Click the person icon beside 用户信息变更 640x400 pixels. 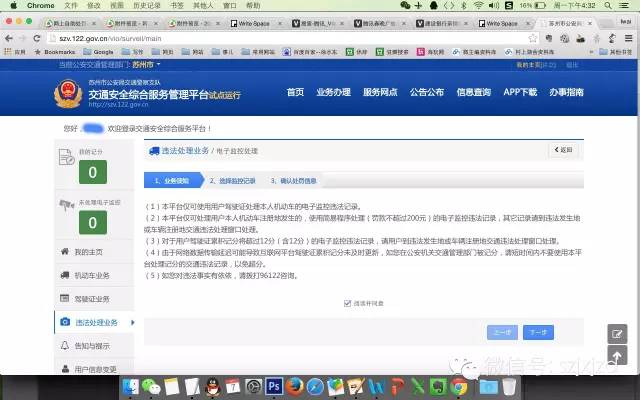pos(65,369)
